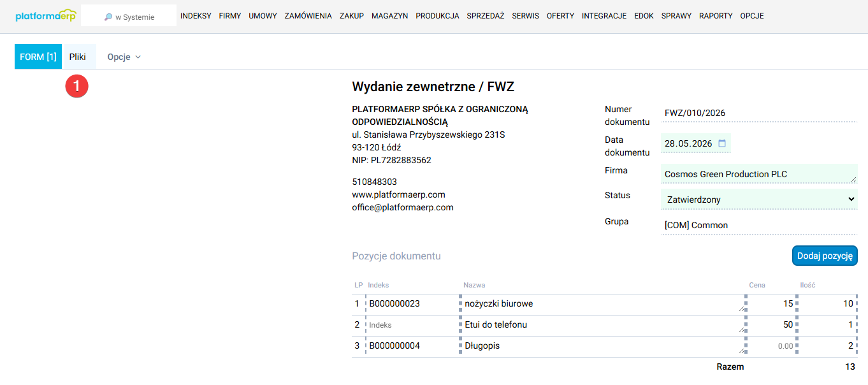The width and height of the screenshot is (868, 385).
Task: Click price field 15 in row 1
Action: coord(771,304)
